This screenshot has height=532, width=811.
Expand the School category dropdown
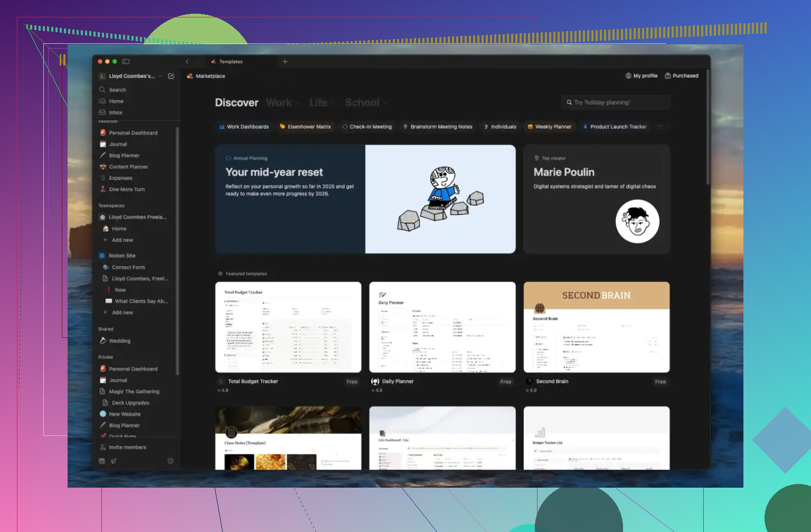pos(366,103)
